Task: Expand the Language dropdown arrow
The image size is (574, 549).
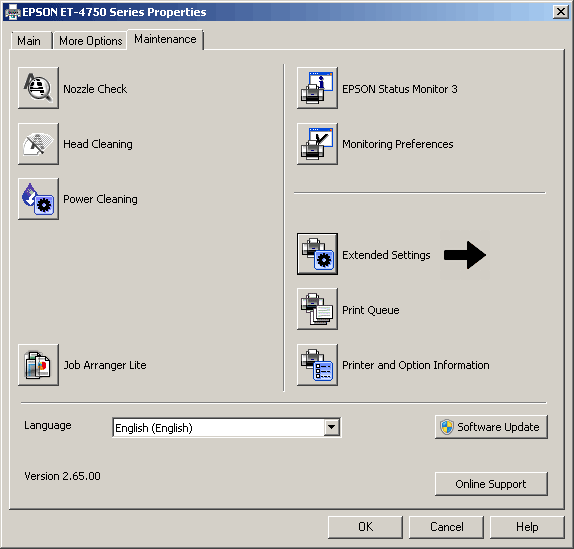Action: click(332, 427)
